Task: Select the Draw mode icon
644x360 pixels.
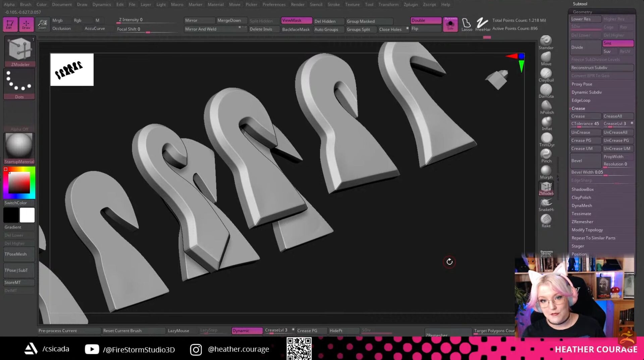Action: (x=26, y=24)
